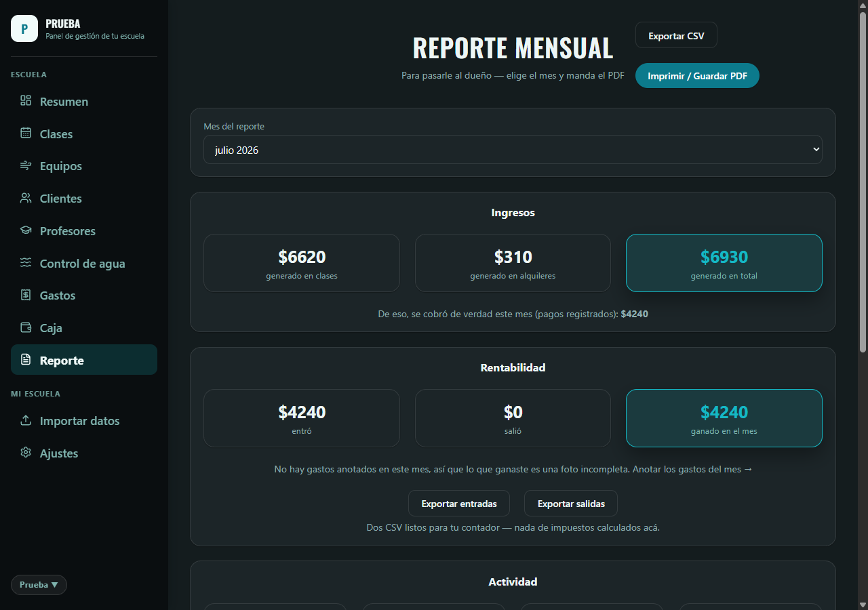Click the Exportar CSV button

[x=676, y=35]
